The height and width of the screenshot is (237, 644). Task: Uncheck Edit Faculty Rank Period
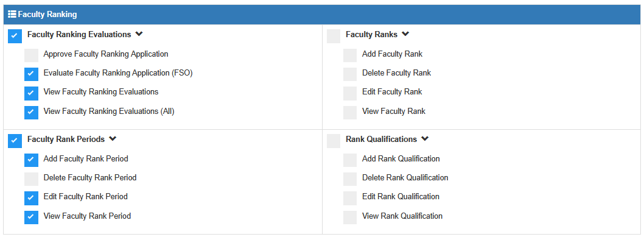(31, 198)
